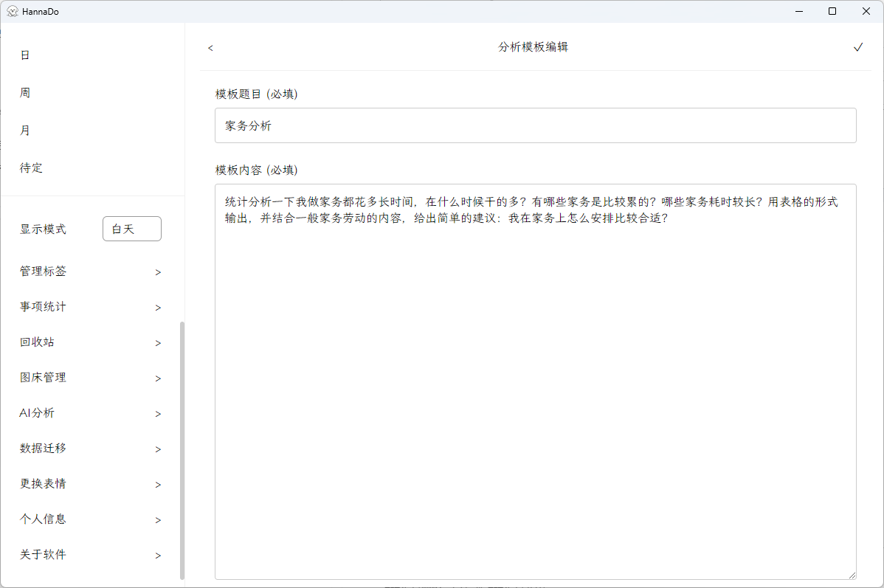Select the 待定 pending items view
Screen dimensions: 884x588
point(31,167)
